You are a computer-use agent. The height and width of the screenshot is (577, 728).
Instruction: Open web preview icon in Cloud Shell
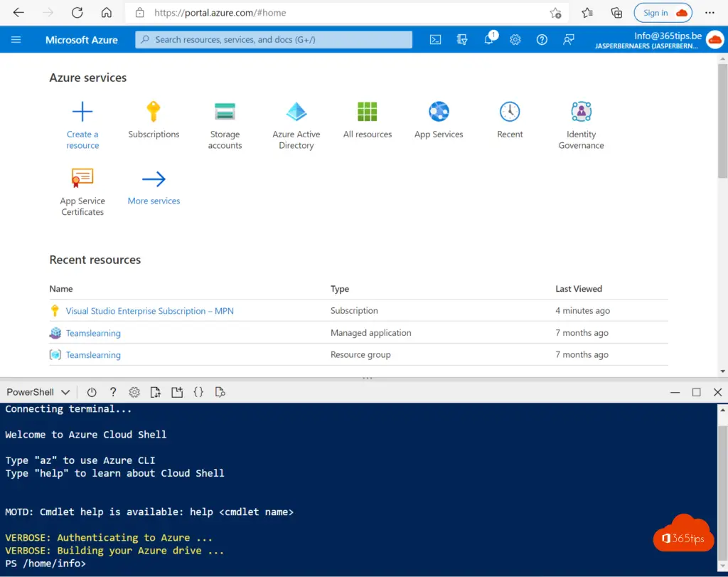(x=220, y=392)
